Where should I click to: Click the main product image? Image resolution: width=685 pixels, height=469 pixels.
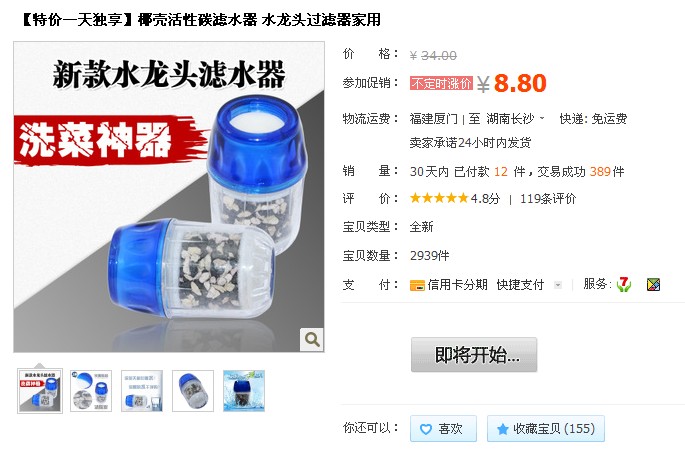tap(169, 197)
